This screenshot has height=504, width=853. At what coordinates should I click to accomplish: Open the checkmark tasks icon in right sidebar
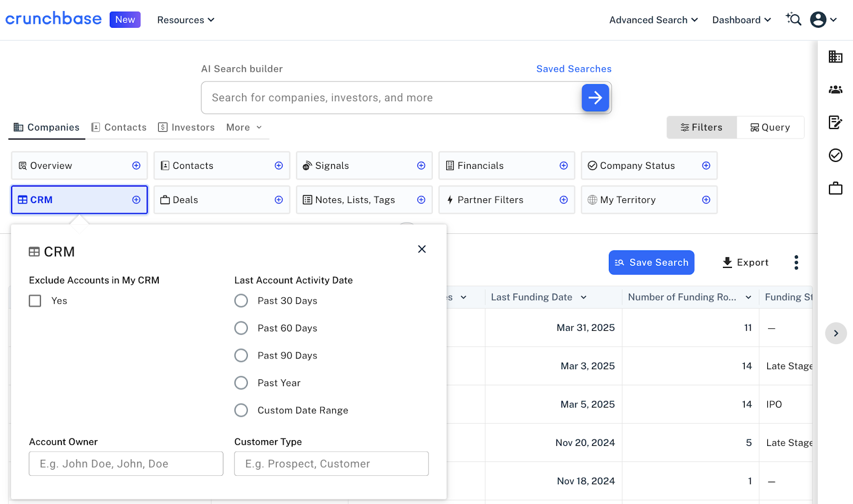click(x=835, y=155)
